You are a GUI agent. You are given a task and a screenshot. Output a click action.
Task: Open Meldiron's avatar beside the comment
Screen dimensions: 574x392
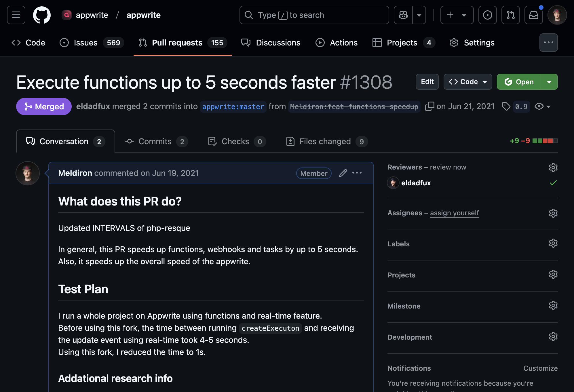coord(28,173)
